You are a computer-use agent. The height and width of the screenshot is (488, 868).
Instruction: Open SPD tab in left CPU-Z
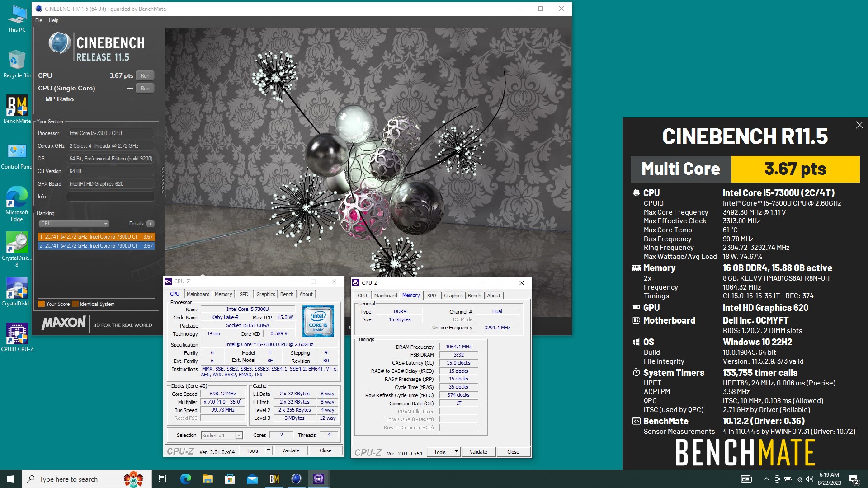click(x=244, y=294)
